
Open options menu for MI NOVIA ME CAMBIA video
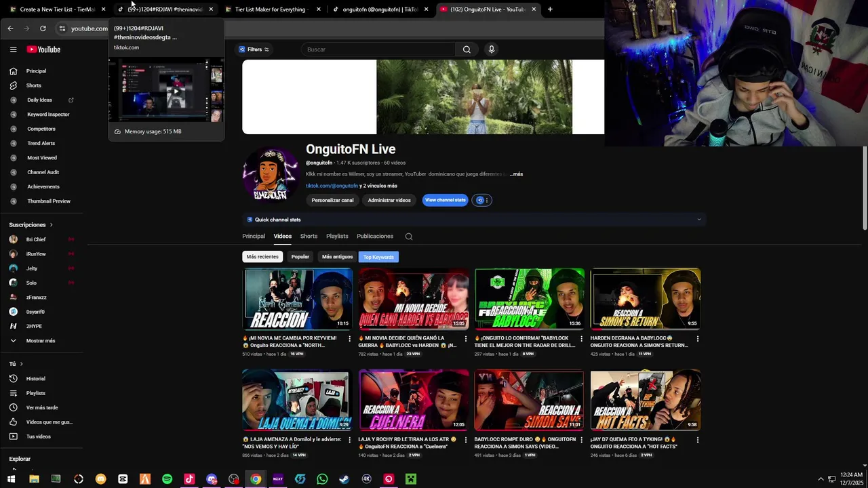pyautogui.click(x=350, y=338)
